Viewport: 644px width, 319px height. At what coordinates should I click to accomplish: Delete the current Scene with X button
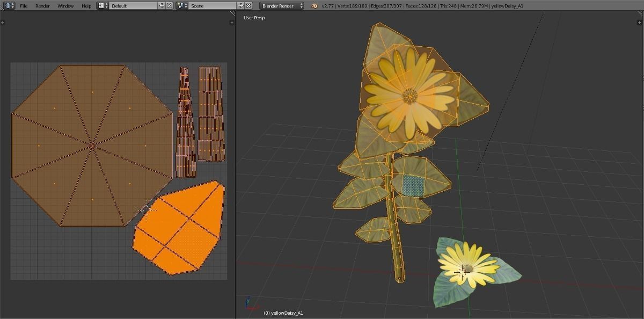coord(248,5)
